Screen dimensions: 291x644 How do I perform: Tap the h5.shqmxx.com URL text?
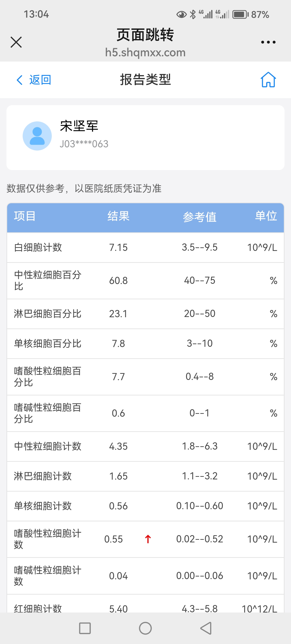(145, 52)
